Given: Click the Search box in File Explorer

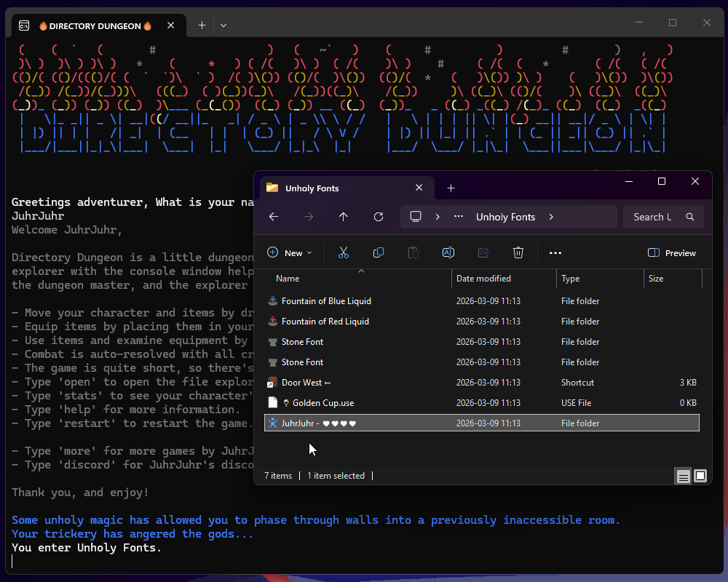Looking at the screenshot, I should 663,217.
